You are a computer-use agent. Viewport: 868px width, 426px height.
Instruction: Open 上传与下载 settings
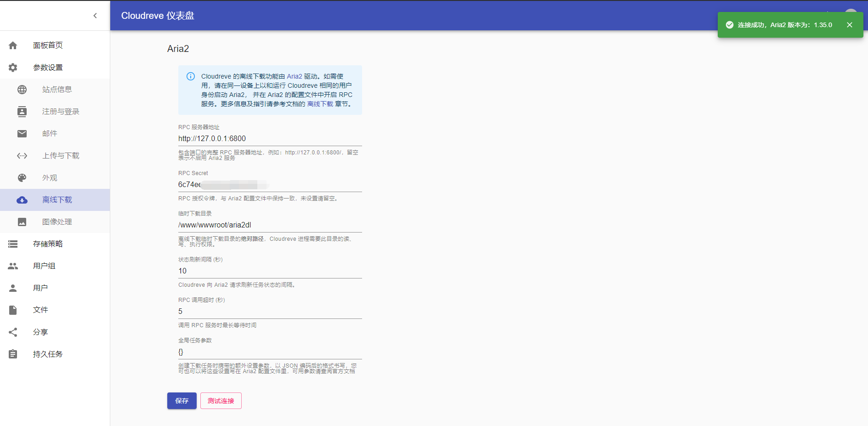tap(55, 156)
